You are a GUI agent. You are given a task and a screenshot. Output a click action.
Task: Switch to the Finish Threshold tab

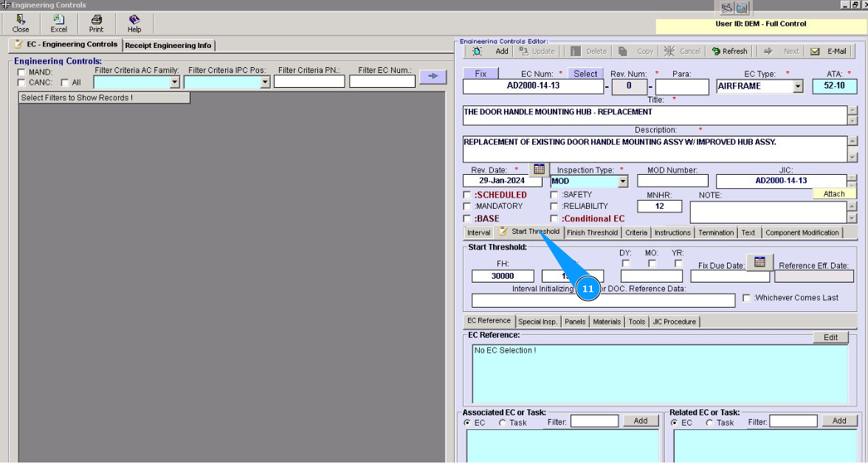(x=592, y=233)
